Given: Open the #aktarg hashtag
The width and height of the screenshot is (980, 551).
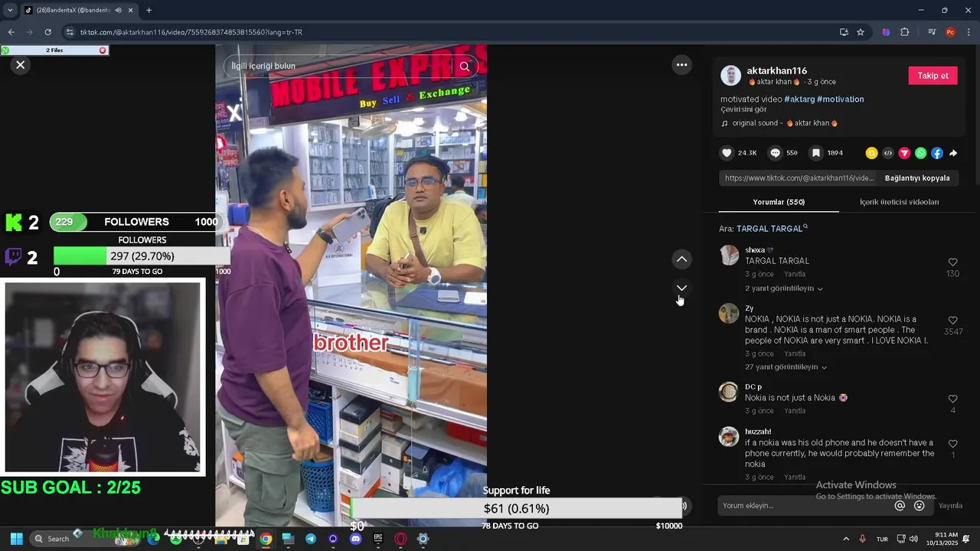Looking at the screenshot, I should 799,99.
